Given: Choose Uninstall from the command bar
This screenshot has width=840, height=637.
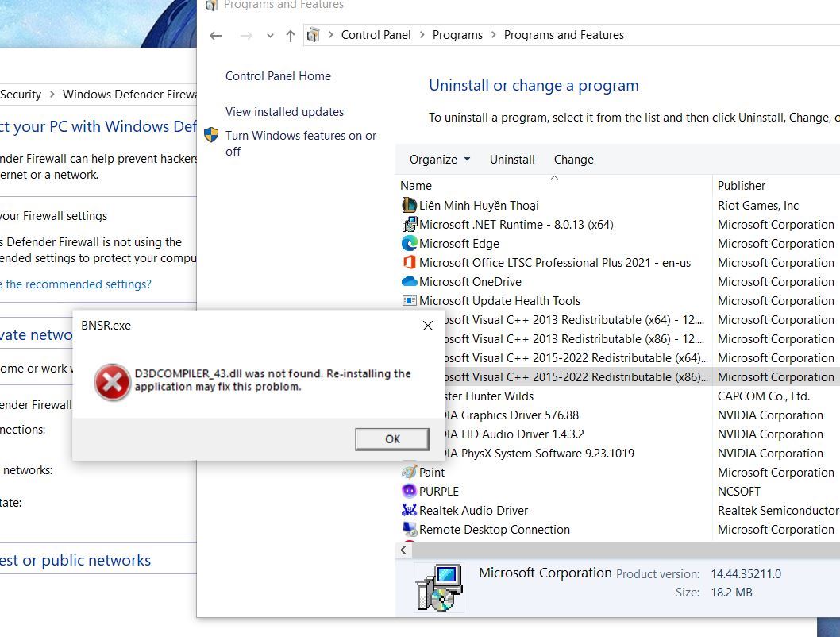Looking at the screenshot, I should [x=511, y=159].
